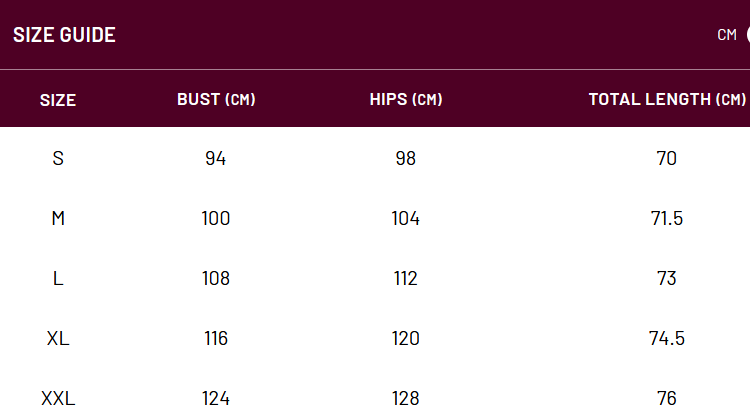The image size is (750, 419).
Task: Click the bust value 116
Action: [216, 339]
